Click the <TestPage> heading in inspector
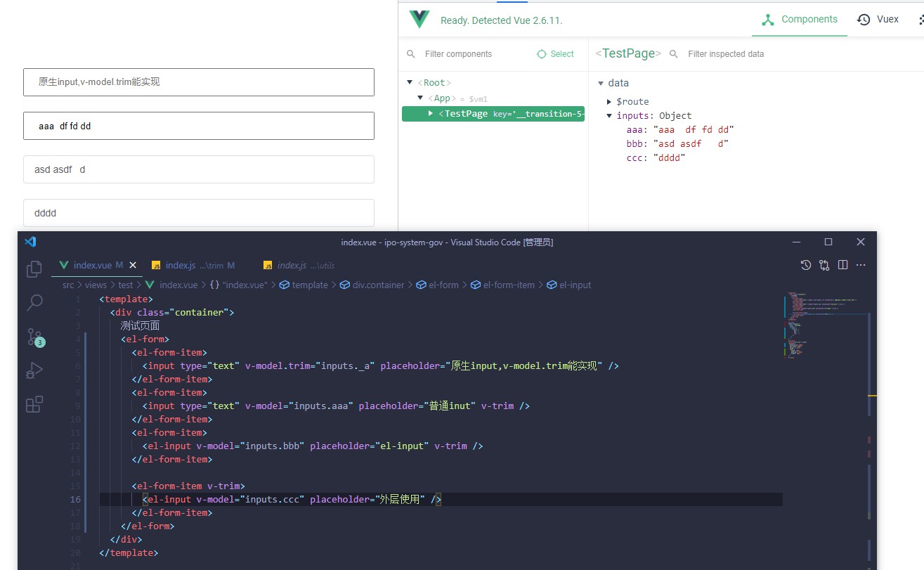 coord(628,53)
